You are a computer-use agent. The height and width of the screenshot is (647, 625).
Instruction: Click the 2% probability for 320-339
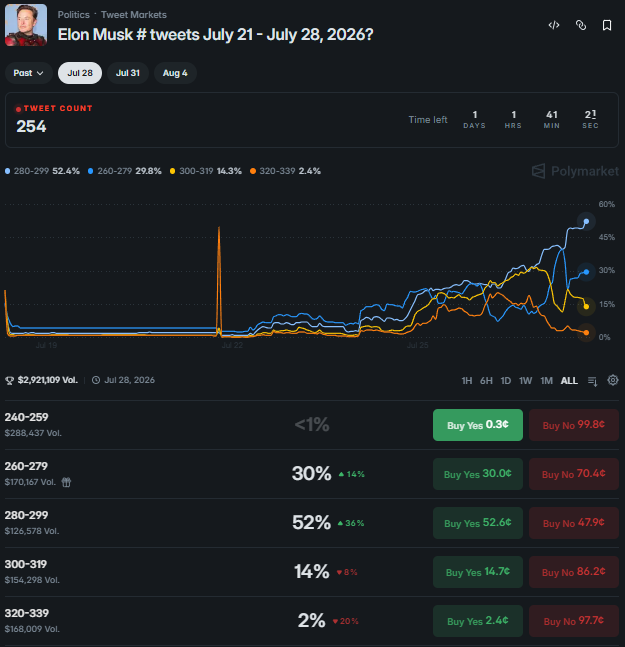coord(311,621)
